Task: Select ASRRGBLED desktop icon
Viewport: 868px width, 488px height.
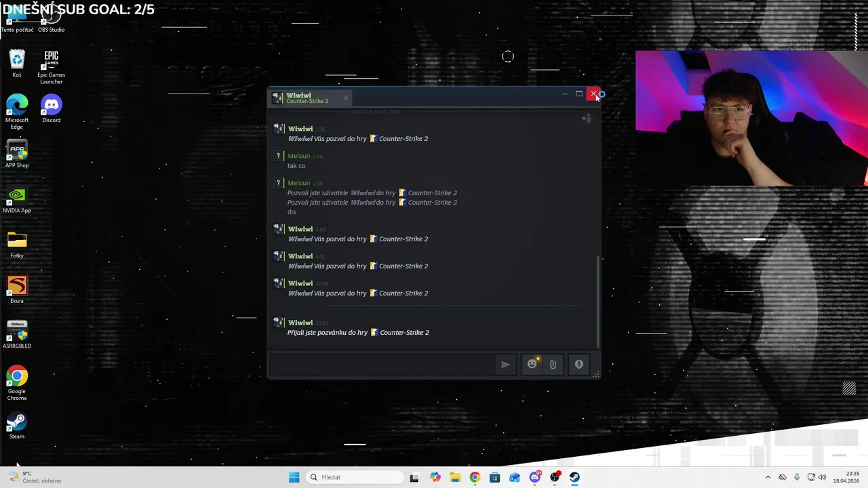Action: tap(17, 335)
